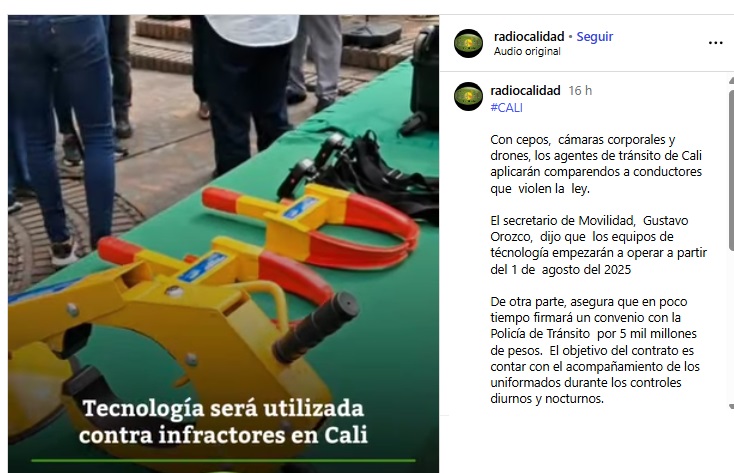Open the Audio original link

[527, 52]
